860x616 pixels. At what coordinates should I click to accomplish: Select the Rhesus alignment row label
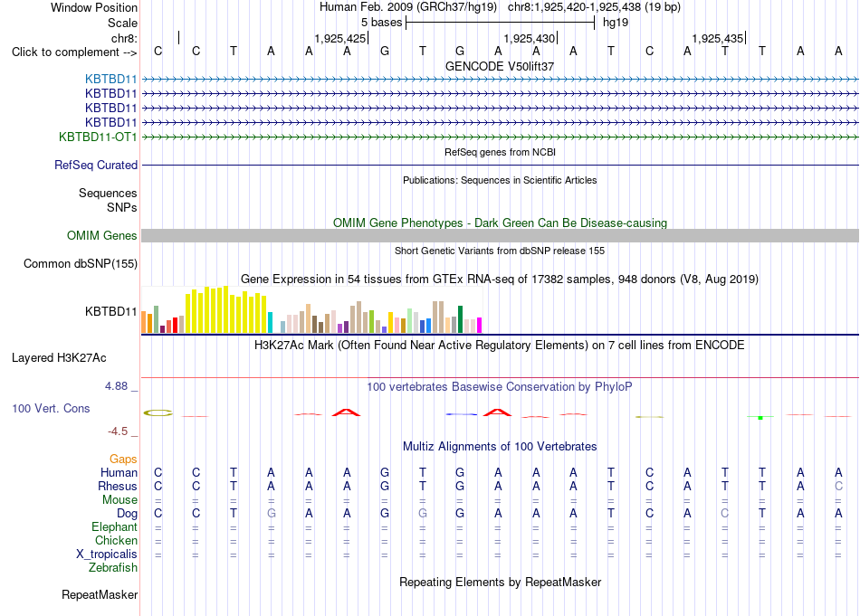coord(118,486)
